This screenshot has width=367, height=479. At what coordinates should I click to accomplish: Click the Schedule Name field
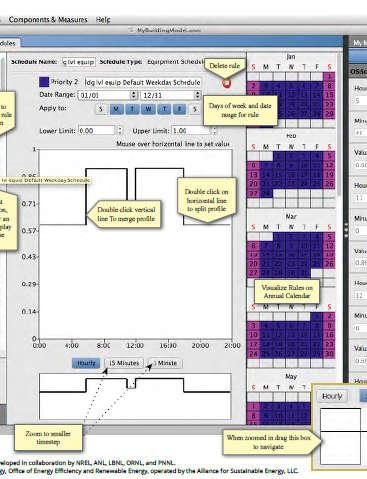(x=79, y=62)
